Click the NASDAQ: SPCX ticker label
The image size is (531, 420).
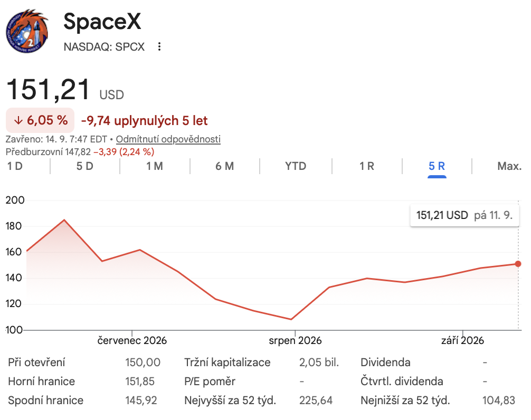click(104, 47)
